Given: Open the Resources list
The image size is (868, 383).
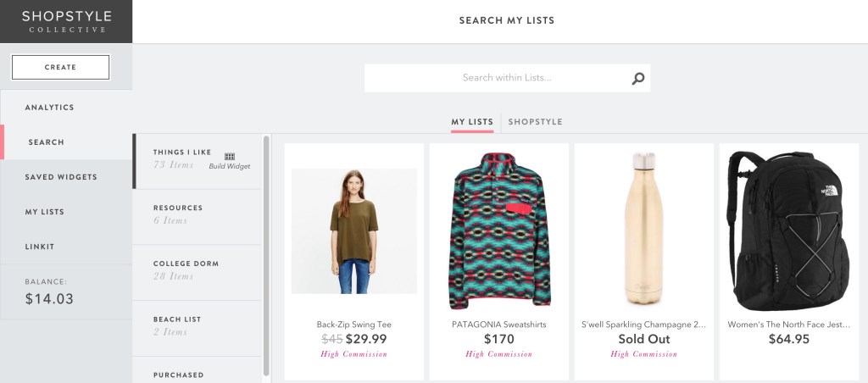Looking at the screenshot, I should click(197, 217).
